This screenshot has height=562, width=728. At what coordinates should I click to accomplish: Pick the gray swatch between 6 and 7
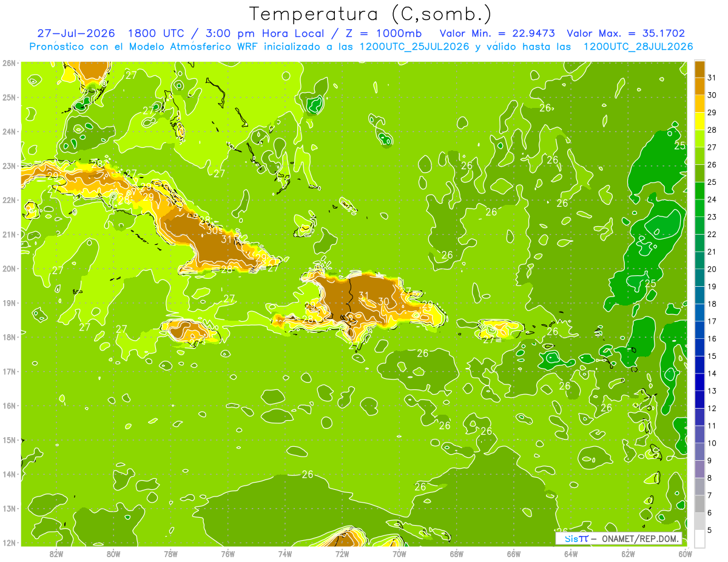(699, 504)
